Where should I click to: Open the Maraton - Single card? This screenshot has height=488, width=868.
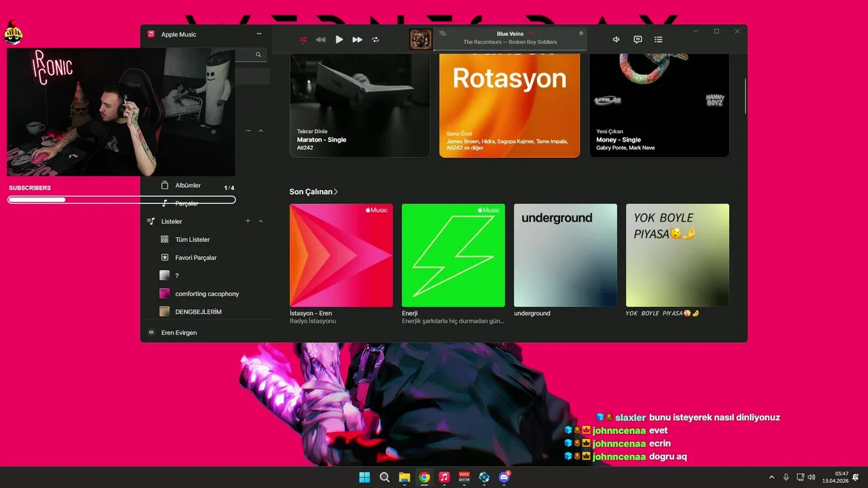click(359, 105)
